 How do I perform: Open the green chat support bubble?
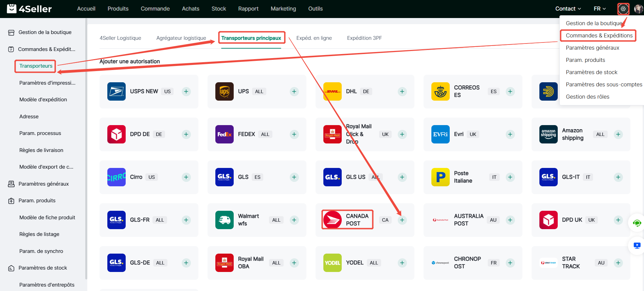637,223
